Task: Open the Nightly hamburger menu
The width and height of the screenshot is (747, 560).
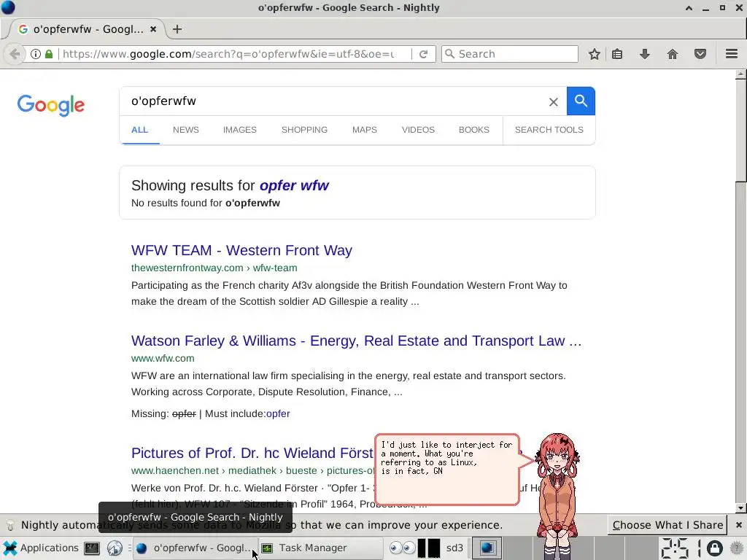Action: (731, 54)
